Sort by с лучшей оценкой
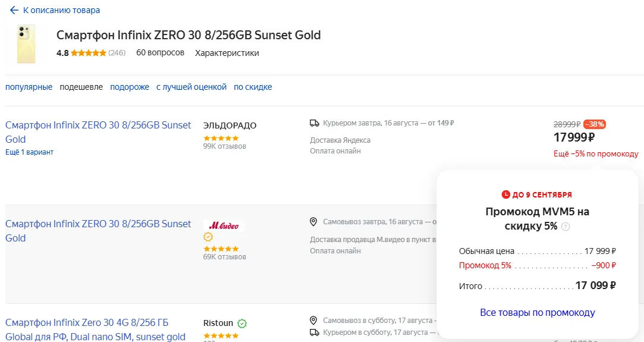 191,87
